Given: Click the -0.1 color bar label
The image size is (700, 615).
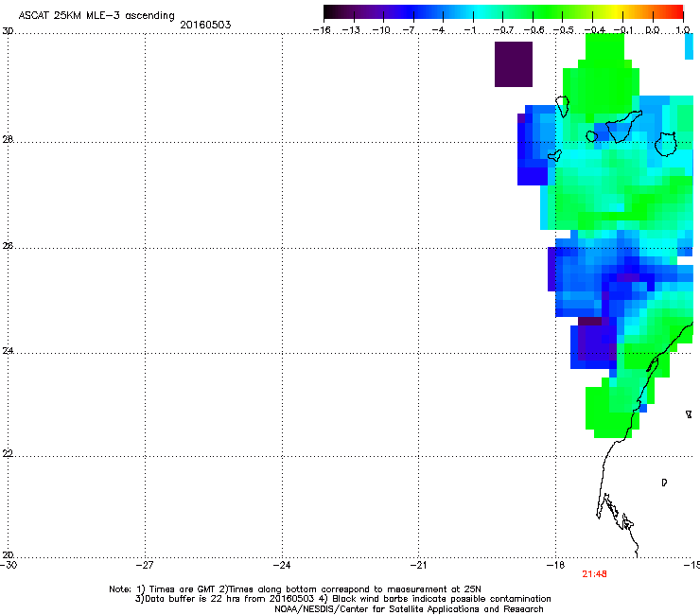Looking at the screenshot, I should pos(623,30).
